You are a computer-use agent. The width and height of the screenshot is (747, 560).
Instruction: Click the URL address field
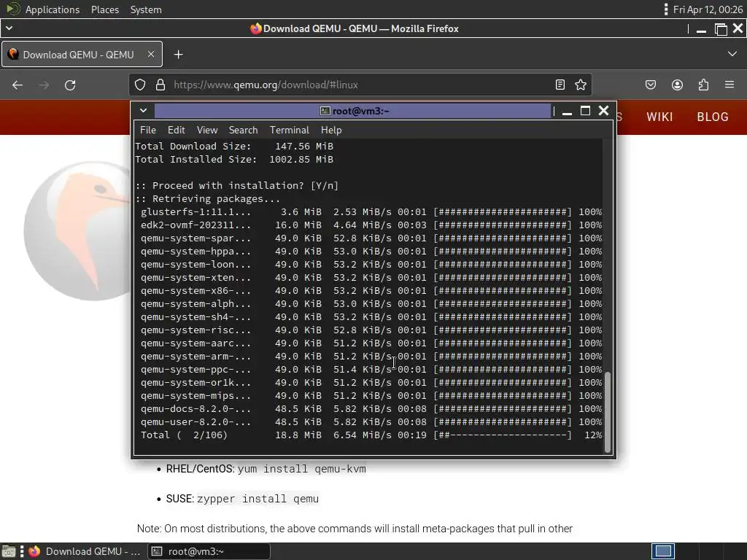(x=360, y=85)
